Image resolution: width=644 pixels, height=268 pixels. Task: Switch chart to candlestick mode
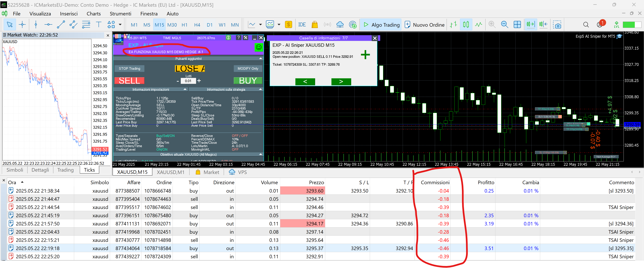click(x=466, y=25)
